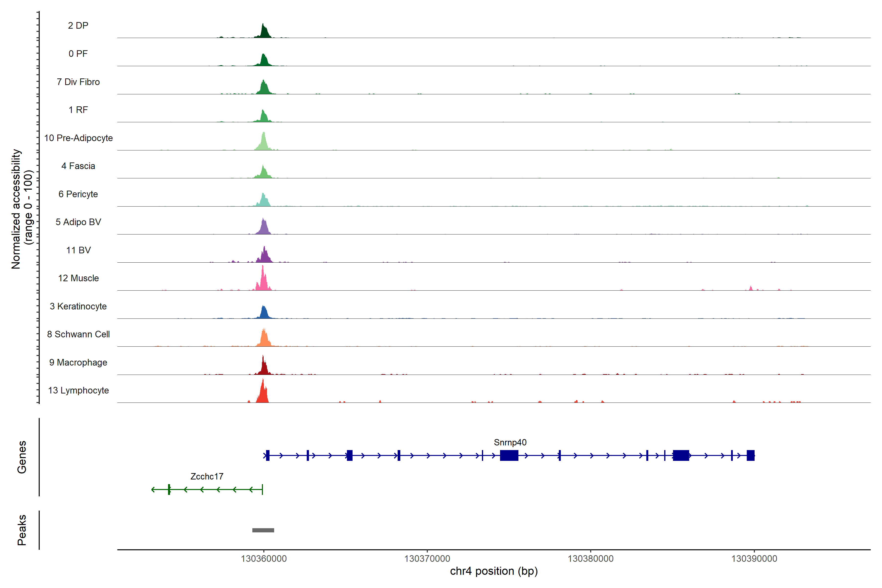
Task: Click the small pink Muscle peak near 130390000
Action: (x=750, y=288)
